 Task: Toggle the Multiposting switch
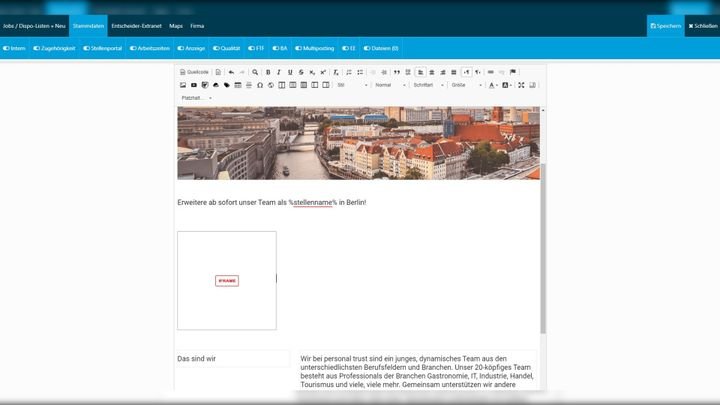315,48
